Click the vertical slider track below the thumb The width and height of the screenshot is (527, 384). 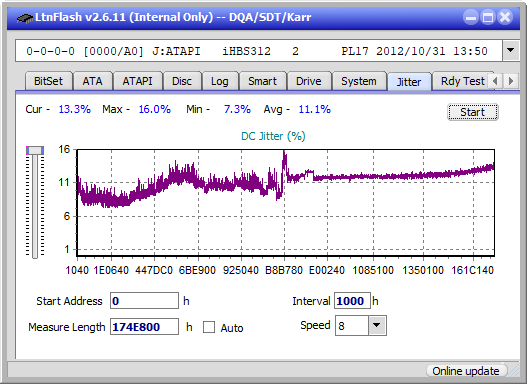35,207
